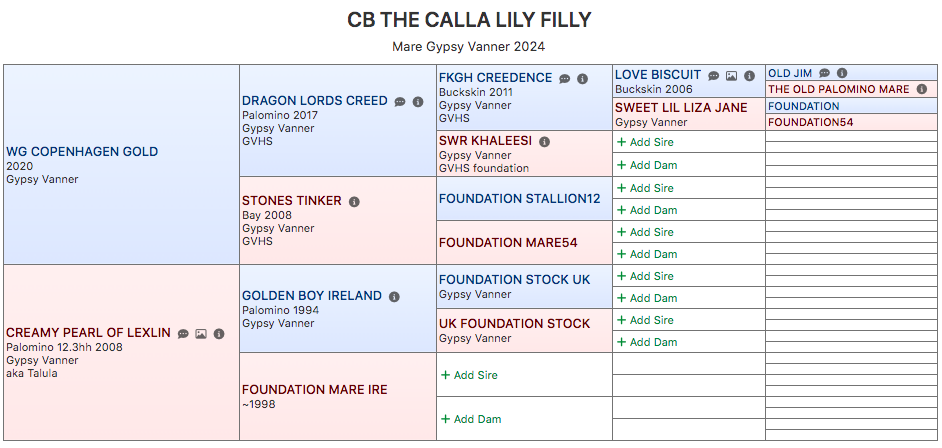Screen dimensions: 942x448
Task: Add Sire for Foundation Mare IRE
Action: point(470,375)
